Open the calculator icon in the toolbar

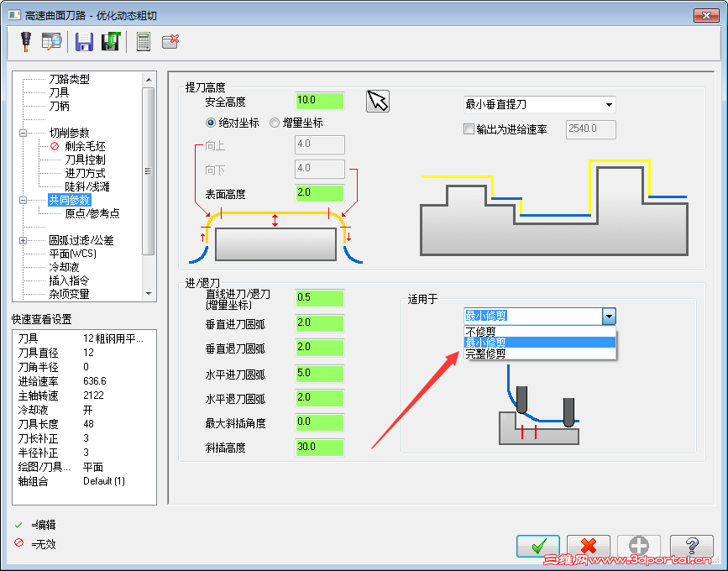144,41
